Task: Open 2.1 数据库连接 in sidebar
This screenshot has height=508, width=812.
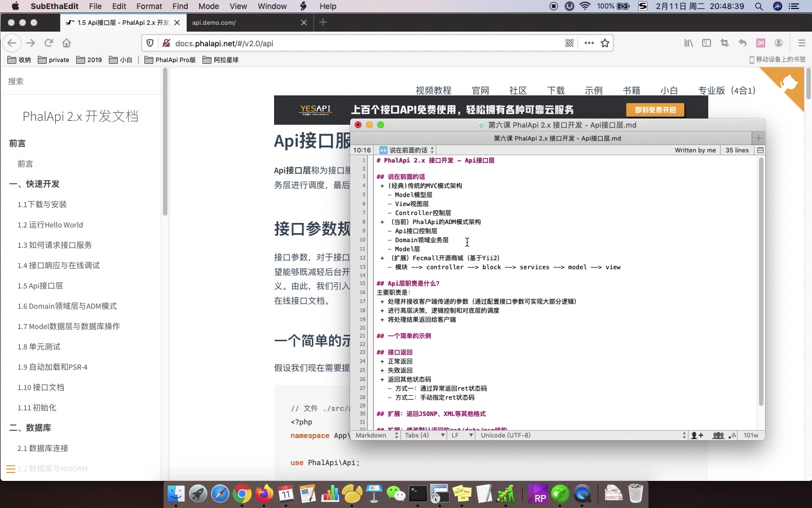Action: point(43,448)
